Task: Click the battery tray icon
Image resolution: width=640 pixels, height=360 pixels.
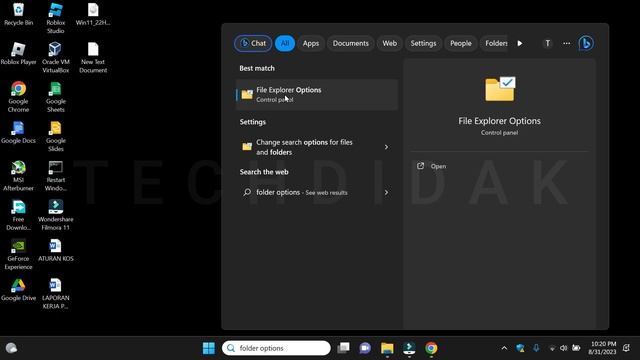Action: pyautogui.click(x=576, y=348)
